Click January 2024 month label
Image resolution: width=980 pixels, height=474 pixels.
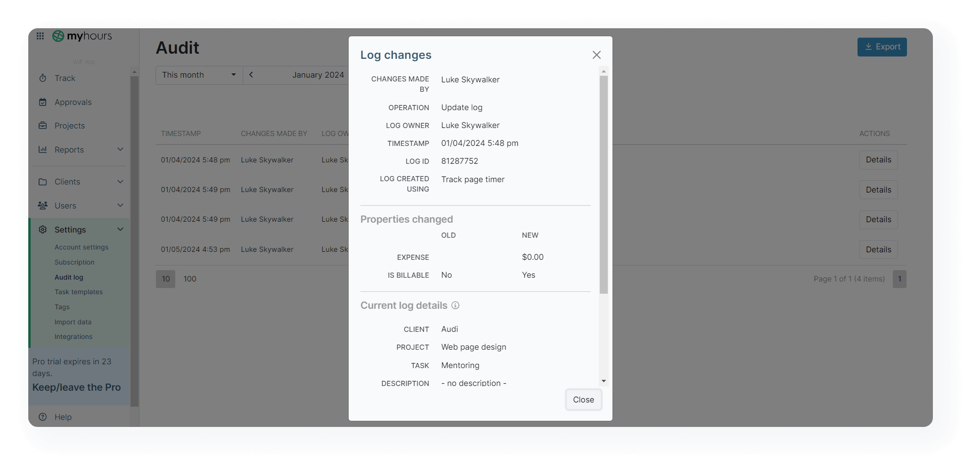(318, 75)
